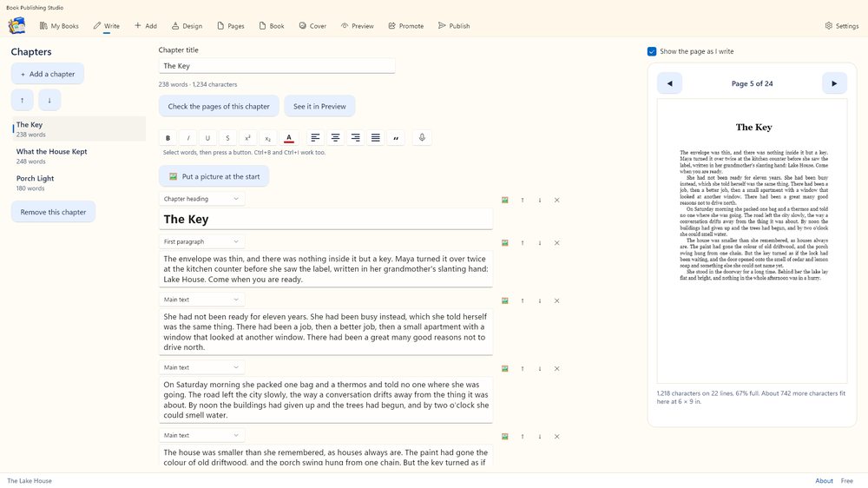
Task: Click the page preview thumbnail of The Key
Action: pyautogui.click(x=752, y=241)
